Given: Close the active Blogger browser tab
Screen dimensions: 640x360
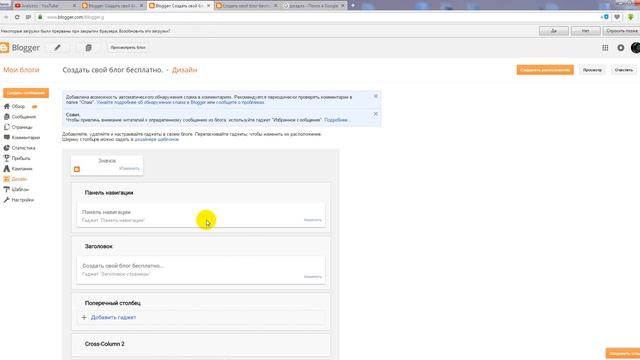Looking at the screenshot, I should [x=208, y=6].
